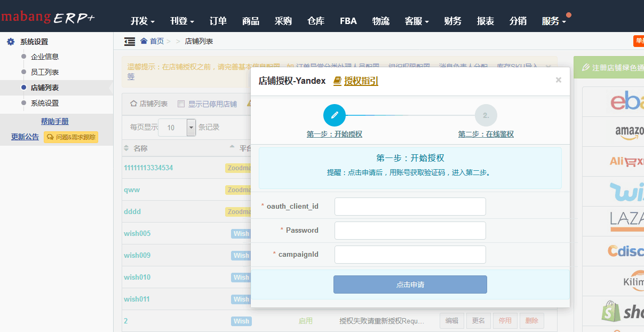This screenshot has height=332, width=644.
Task: Click the Zoodmall badge in the qww row
Action: click(x=238, y=189)
